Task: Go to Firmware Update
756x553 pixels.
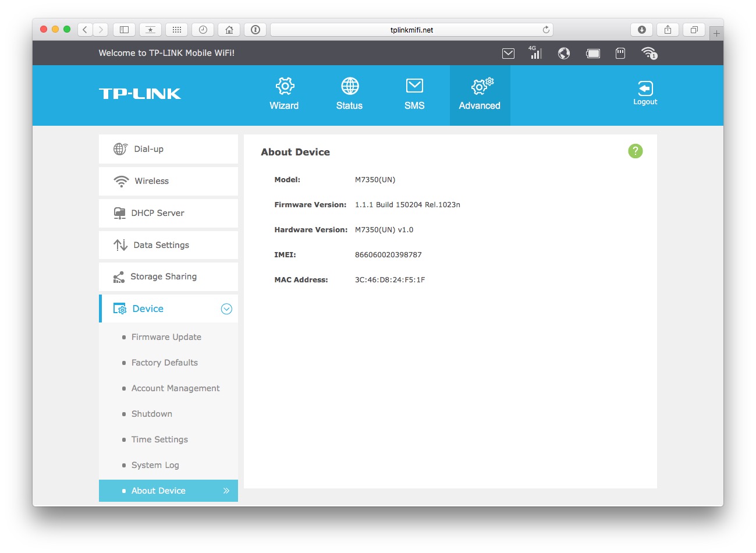Action: [166, 337]
